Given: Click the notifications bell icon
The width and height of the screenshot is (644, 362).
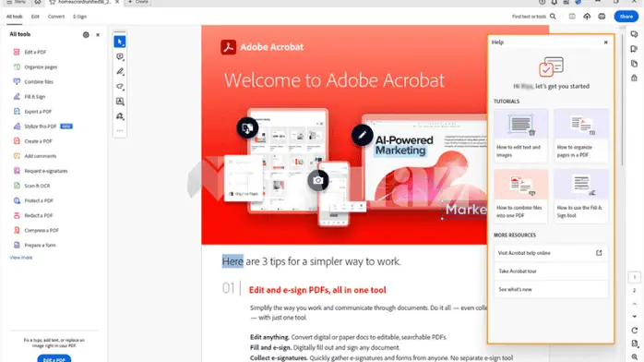Looking at the screenshot, I should [555, 2].
